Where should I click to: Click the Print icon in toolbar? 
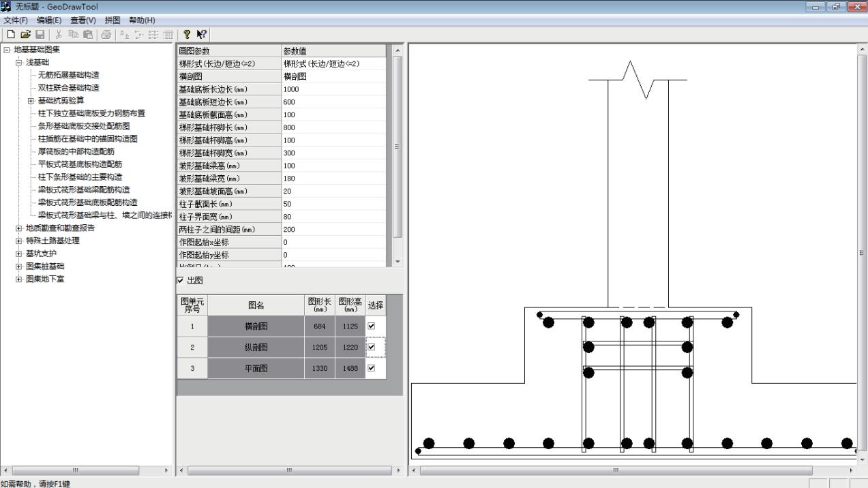(106, 34)
